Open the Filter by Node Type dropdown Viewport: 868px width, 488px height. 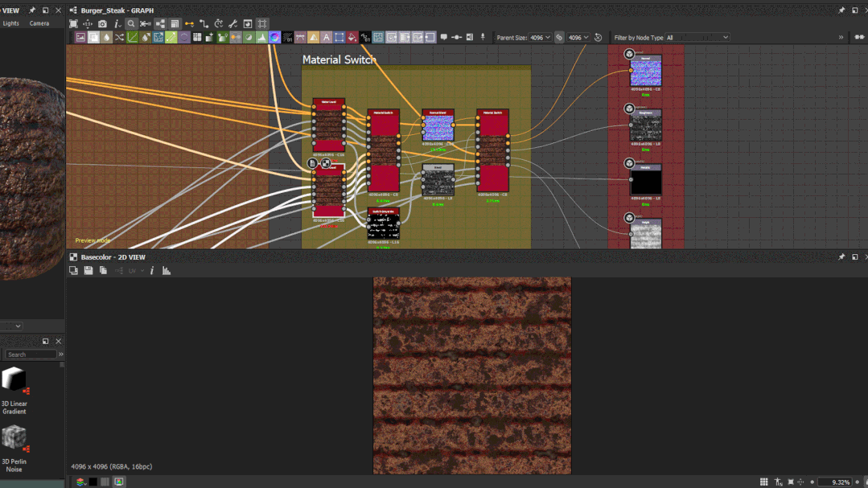(x=697, y=38)
